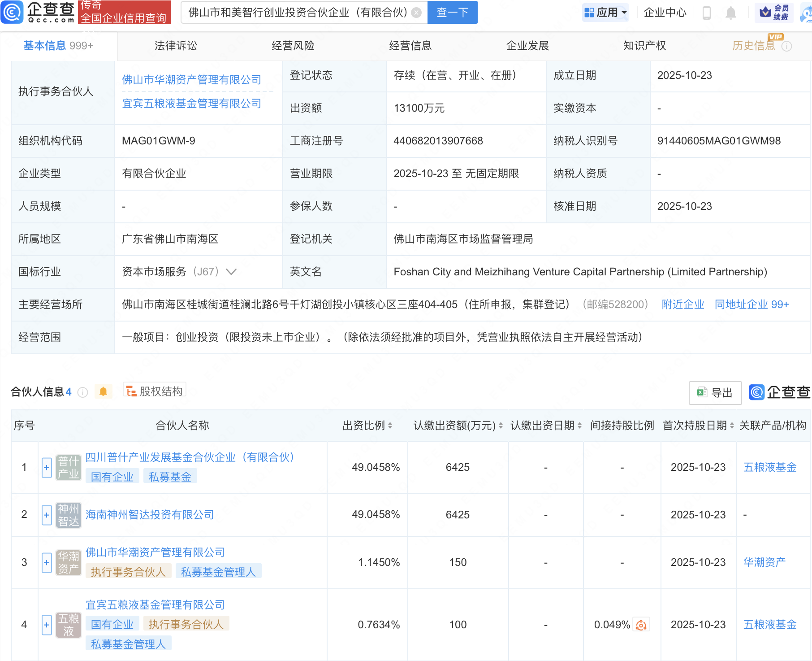Export partner list with 导出 button
This screenshot has width=812, height=661.
click(715, 393)
